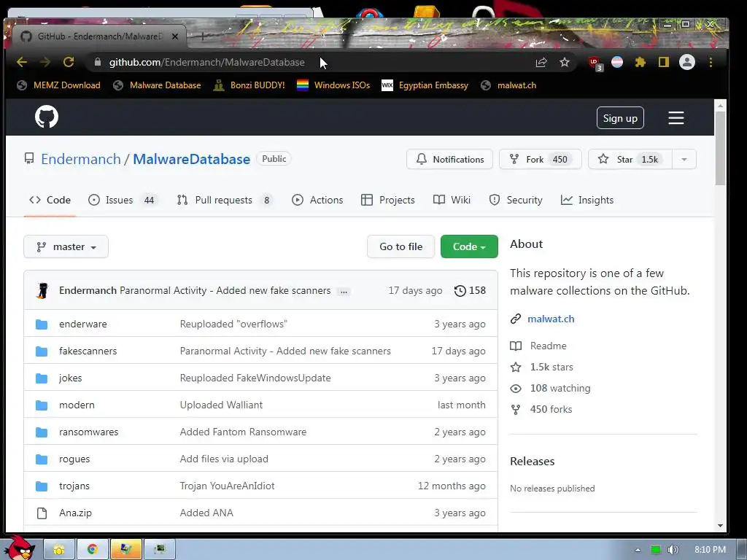Image resolution: width=747 pixels, height=560 pixels.
Task: Go back with the browser back arrow
Action: pos(22,63)
